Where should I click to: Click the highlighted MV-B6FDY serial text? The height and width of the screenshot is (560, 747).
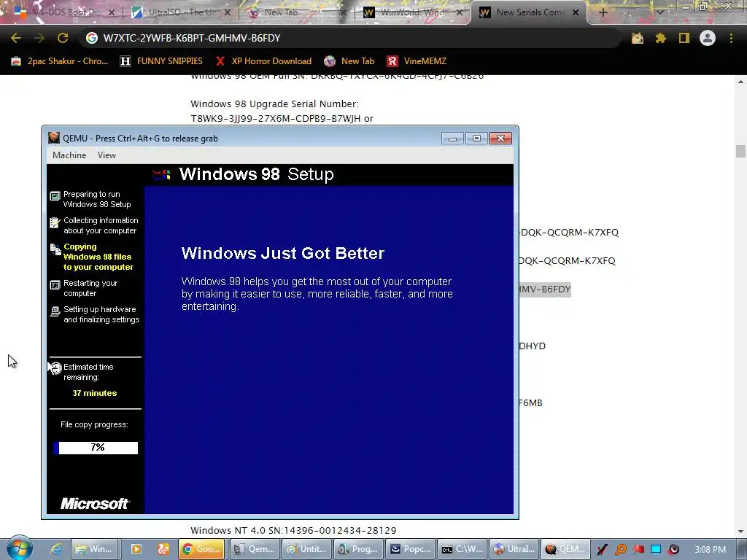(x=545, y=289)
